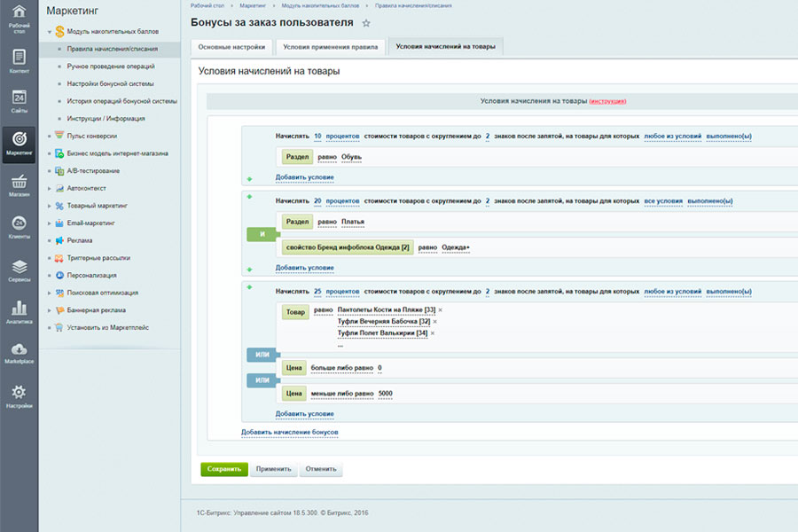Open the Аналитика chart icon
This screenshot has height=532, width=798.
coord(19,311)
